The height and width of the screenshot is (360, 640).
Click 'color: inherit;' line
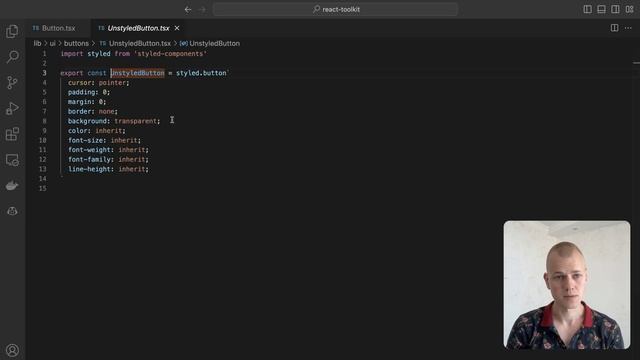pos(97,131)
